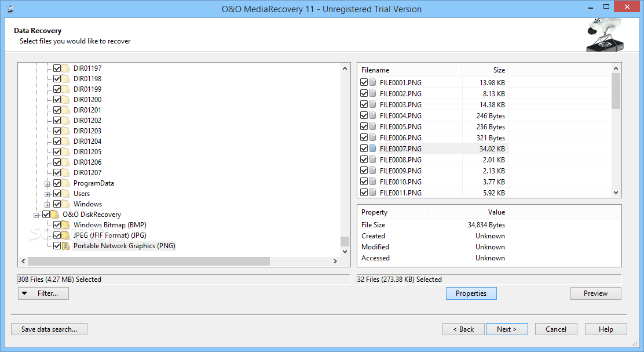Click the tree scroll-right arrow
This screenshot has width=644, height=352.
click(x=335, y=261)
